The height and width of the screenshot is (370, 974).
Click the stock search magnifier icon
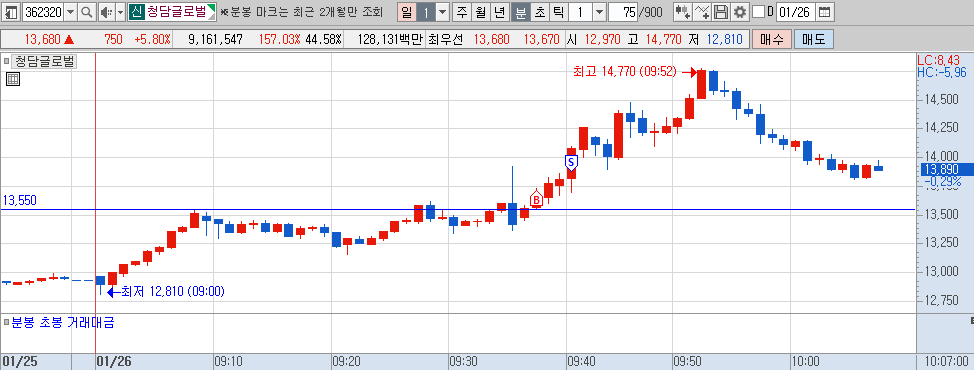(86, 12)
